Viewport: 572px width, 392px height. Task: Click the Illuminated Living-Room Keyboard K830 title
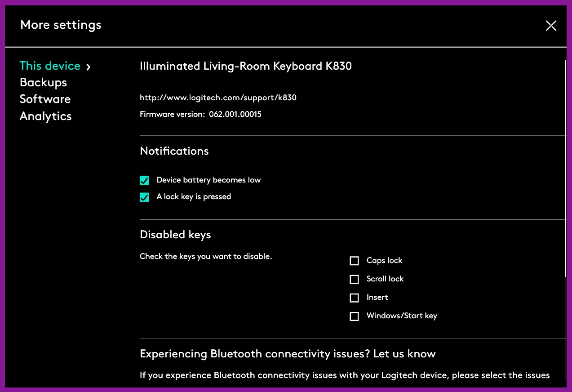tap(245, 67)
